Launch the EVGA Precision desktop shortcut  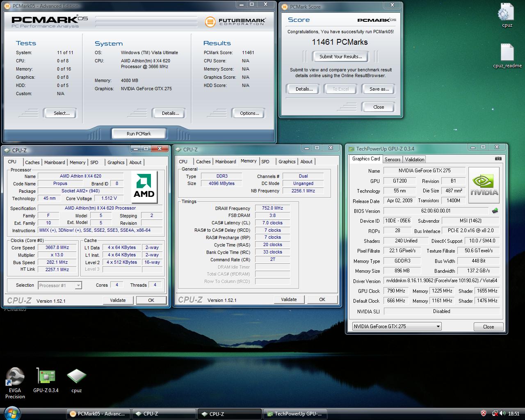[15, 383]
